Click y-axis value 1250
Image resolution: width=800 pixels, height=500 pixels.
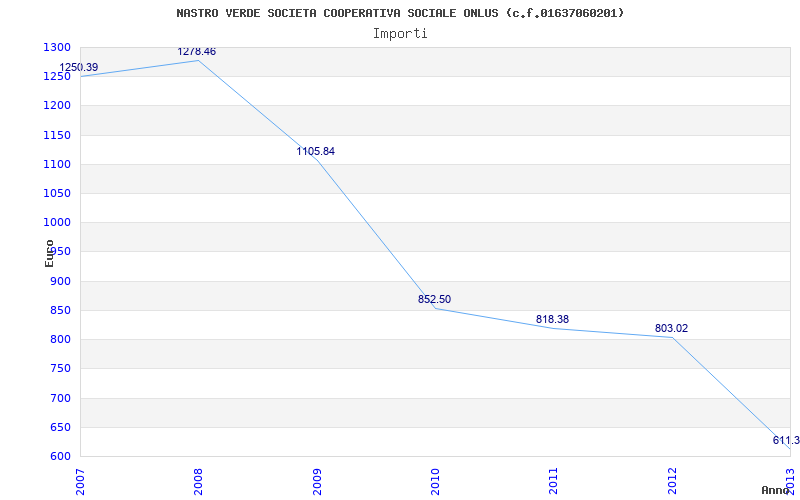(x=57, y=77)
